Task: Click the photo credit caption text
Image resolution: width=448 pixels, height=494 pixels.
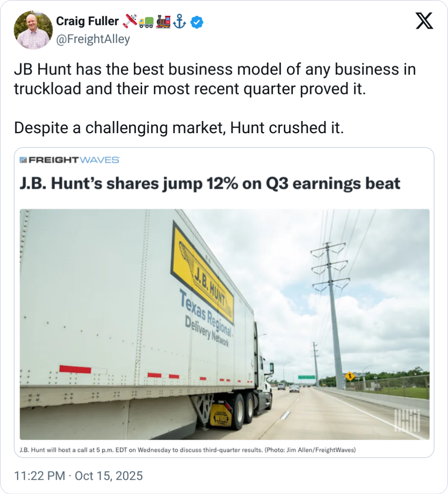Action: tap(187, 450)
